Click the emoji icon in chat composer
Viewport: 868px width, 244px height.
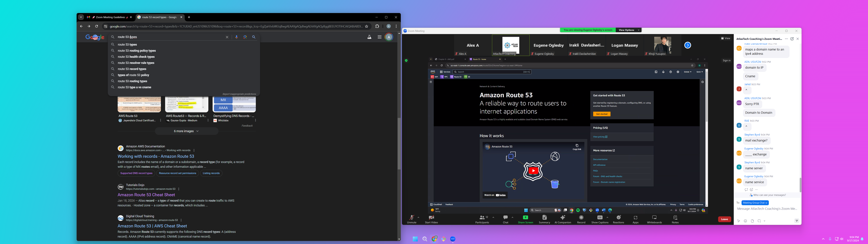click(x=745, y=221)
